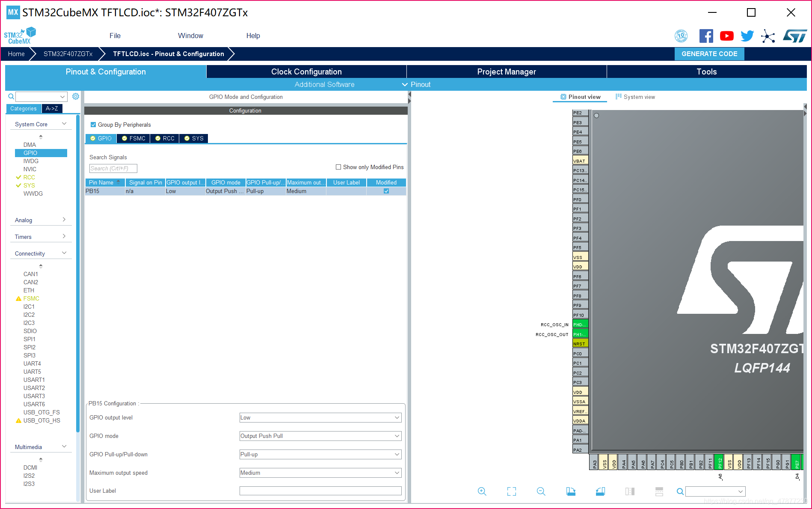This screenshot has height=509, width=812.
Task: Select the RCC peripheral tab
Action: click(165, 138)
